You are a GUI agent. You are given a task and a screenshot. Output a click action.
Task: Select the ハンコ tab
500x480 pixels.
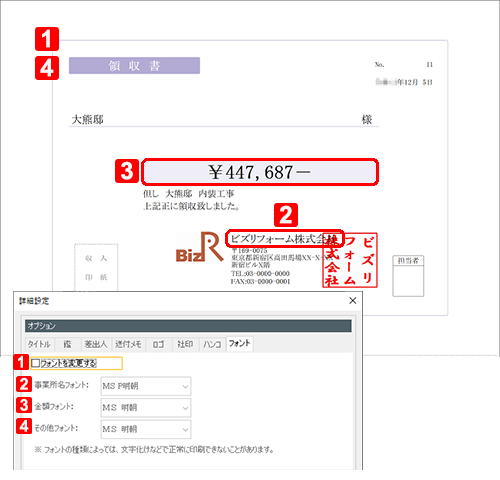coord(212,344)
